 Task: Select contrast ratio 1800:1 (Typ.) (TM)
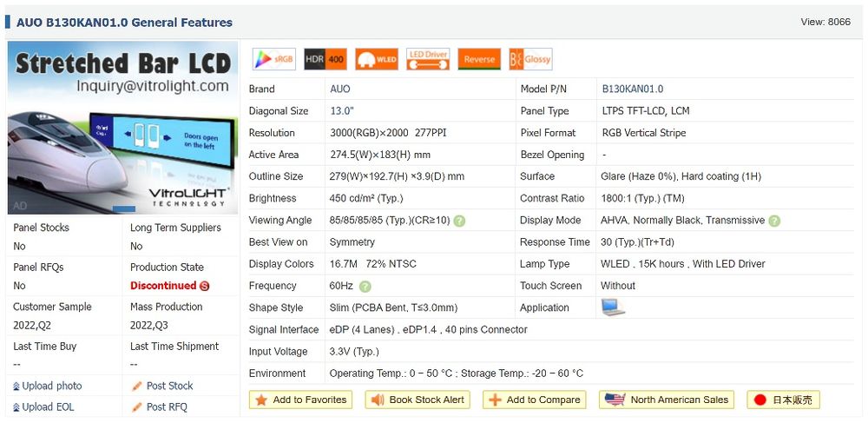642,198
